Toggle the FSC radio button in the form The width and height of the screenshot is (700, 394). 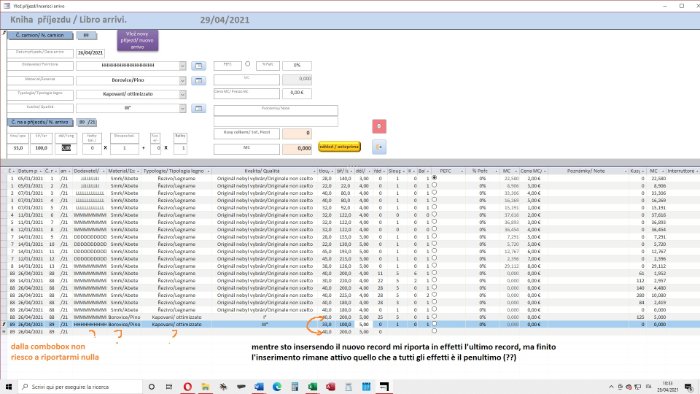[x=248, y=64]
